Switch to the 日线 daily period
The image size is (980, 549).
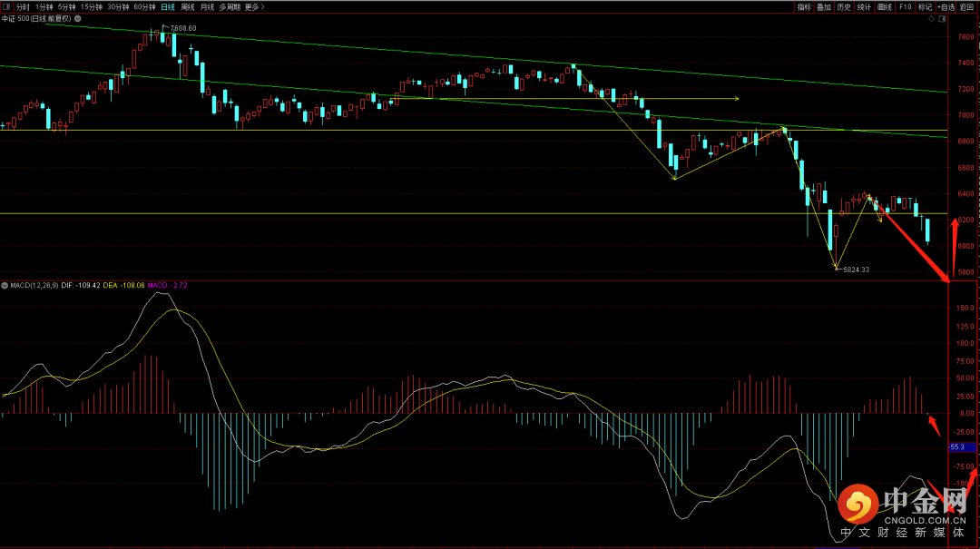(168, 6)
